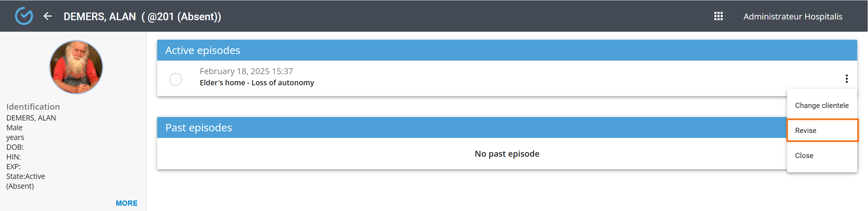Open the Elder's home - Loss of autonomy episode

point(257,83)
